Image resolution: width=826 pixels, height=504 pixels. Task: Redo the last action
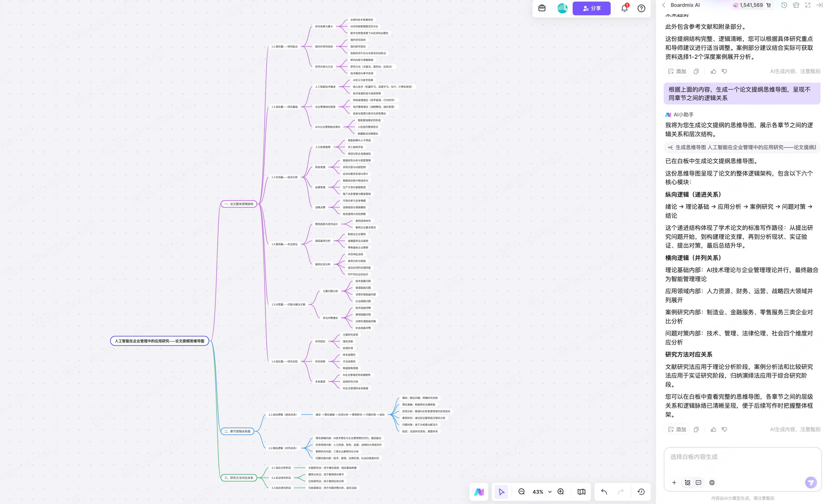tap(620, 492)
